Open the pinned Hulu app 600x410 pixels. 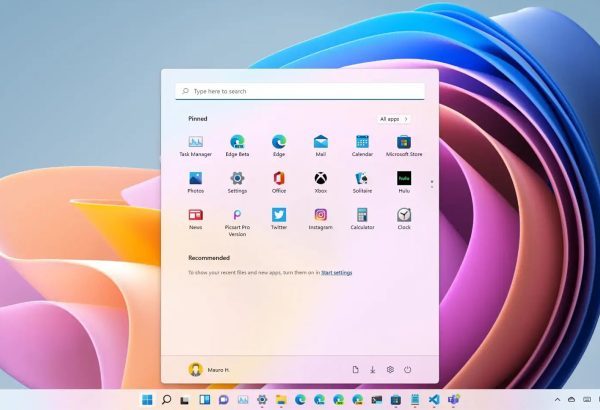pos(404,183)
